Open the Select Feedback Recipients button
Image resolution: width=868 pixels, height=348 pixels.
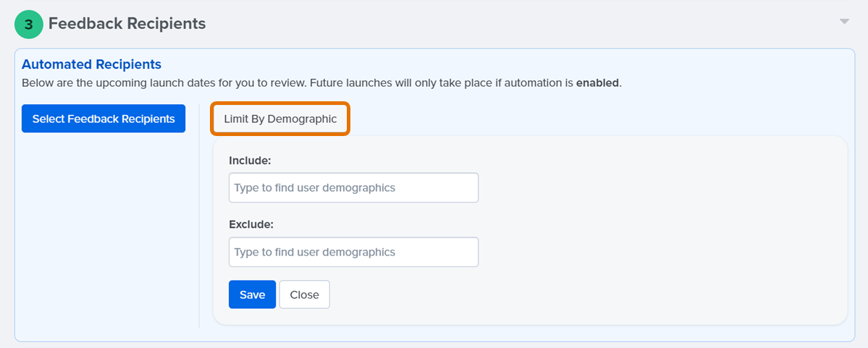tap(104, 119)
